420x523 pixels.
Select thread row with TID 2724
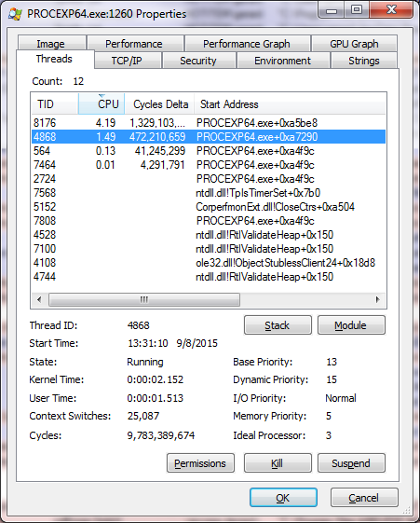pyautogui.click(x=209, y=179)
